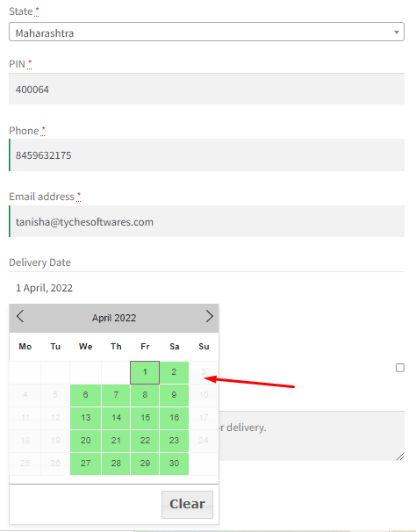The width and height of the screenshot is (416, 532).
Task: Go to next month in calendar
Action: [x=210, y=316]
